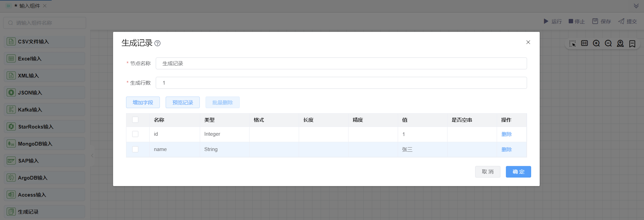The height and width of the screenshot is (220, 644).
Task: Click the double-chevron collapse at top right
Action: click(x=636, y=6)
